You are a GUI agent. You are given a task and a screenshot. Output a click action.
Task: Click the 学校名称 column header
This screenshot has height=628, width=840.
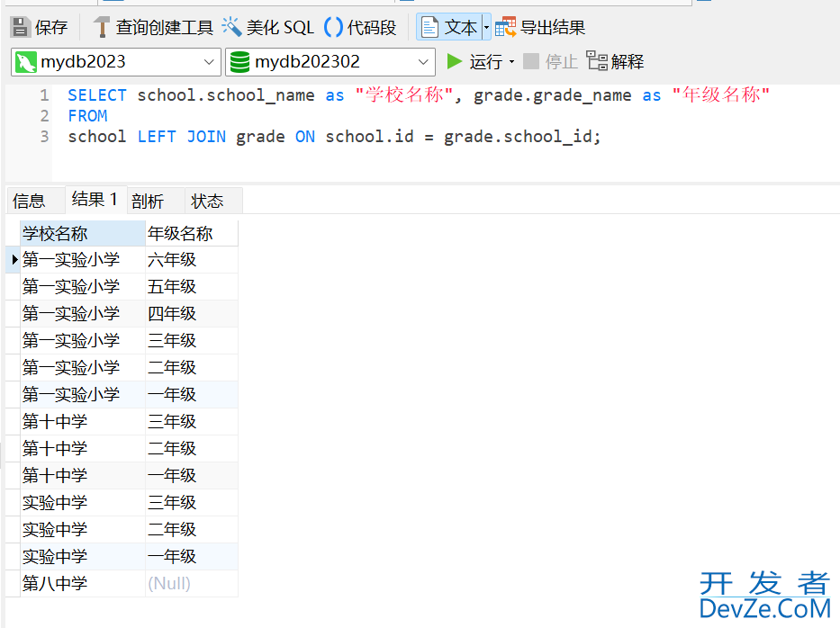click(83, 233)
